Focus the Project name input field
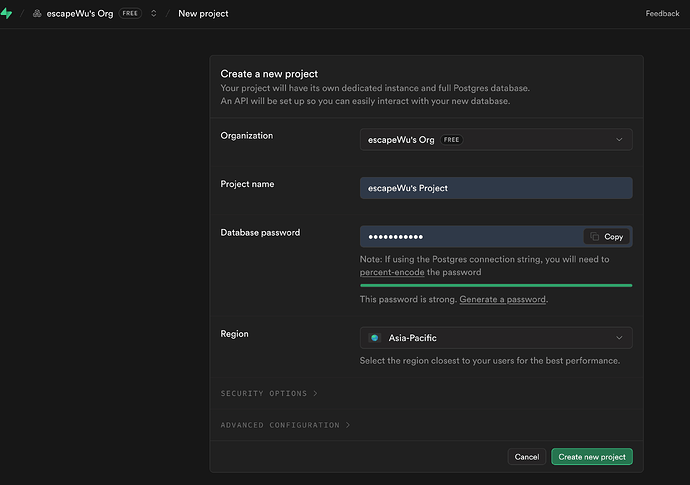This screenshot has height=485, width=690. pos(496,188)
